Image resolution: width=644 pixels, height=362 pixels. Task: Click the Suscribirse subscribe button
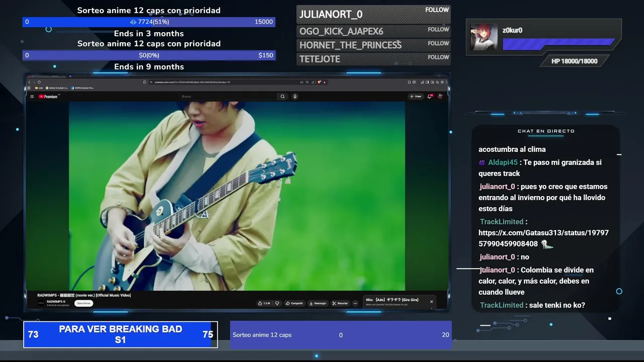(x=84, y=303)
